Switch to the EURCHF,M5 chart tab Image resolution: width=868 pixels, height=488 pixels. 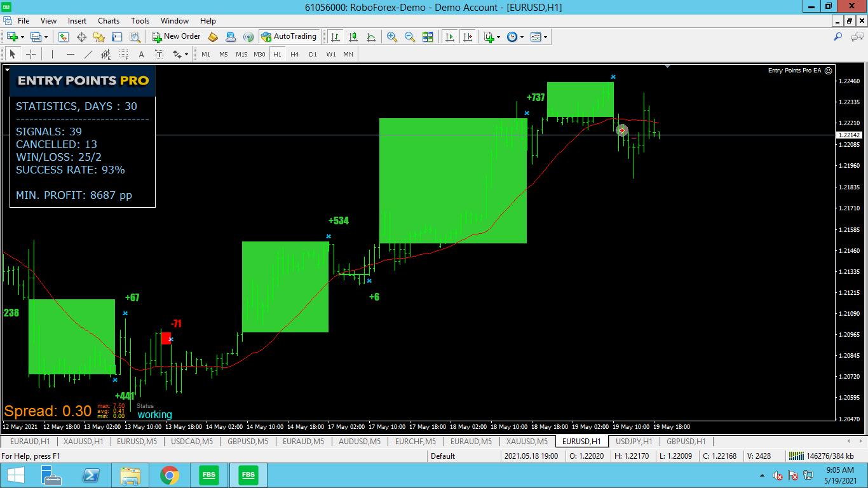(x=415, y=441)
